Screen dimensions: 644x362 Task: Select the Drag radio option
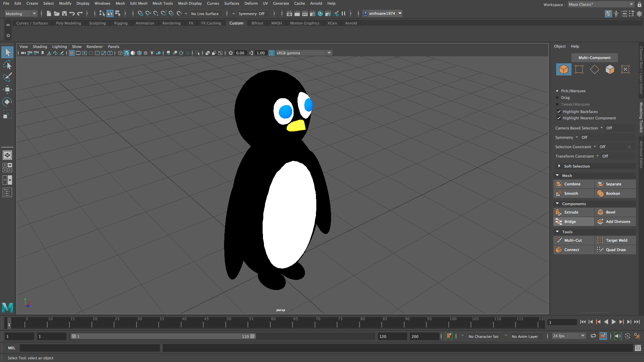pos(557,98)
